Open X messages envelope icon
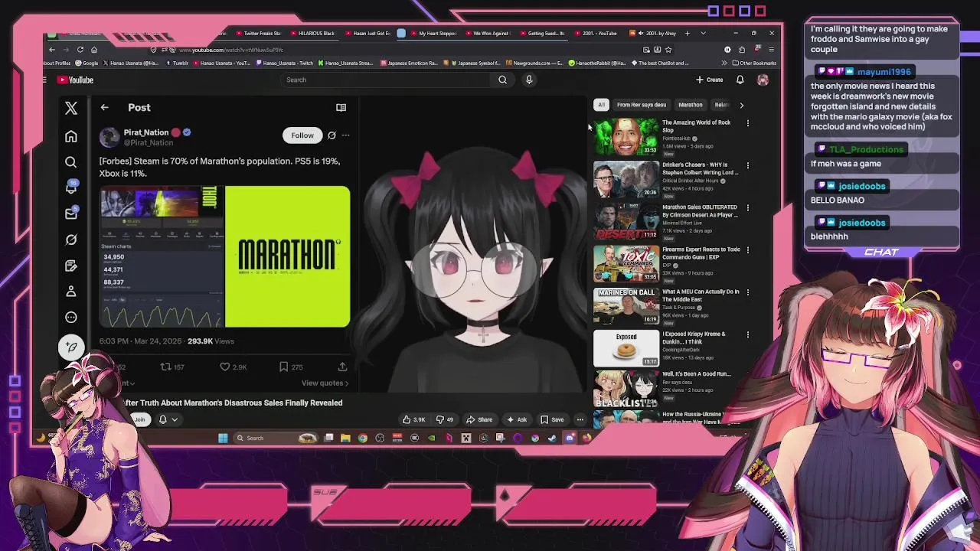The image size is (980, 551). point(71,214)
